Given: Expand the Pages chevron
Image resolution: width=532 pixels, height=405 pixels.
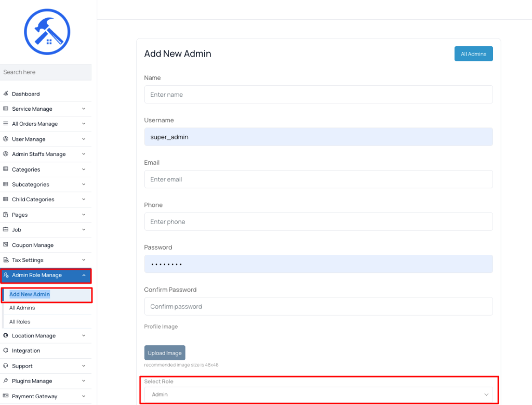Looking at the screenshot, I should (84, 215).
